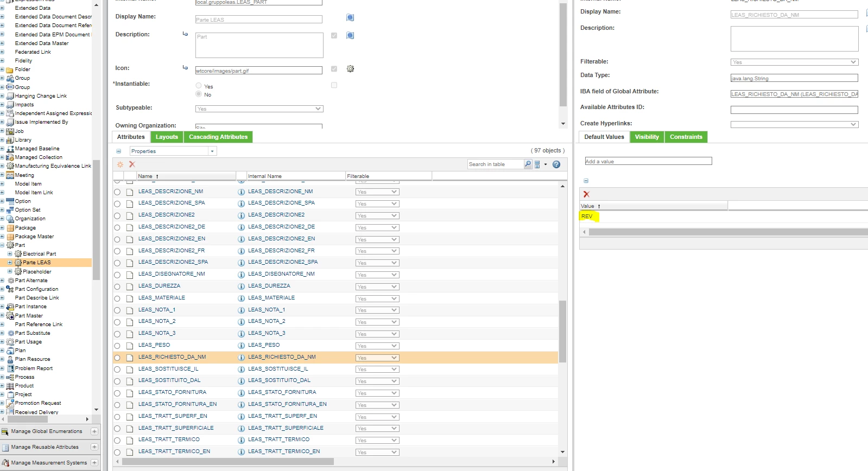Viewport: 868px width, 471px height.
Task: Toggle the checkbox next to Description field
Action: [334, 36]
